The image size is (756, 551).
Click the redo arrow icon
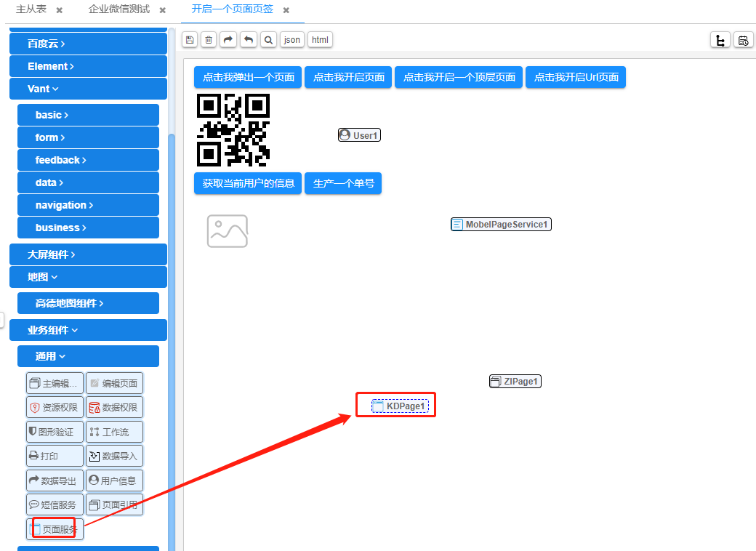pos(229,40)
